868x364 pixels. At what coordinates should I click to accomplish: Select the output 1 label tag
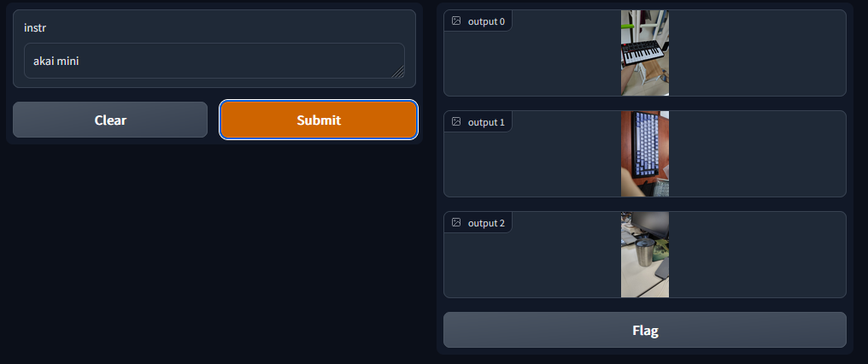pos(478,122)
